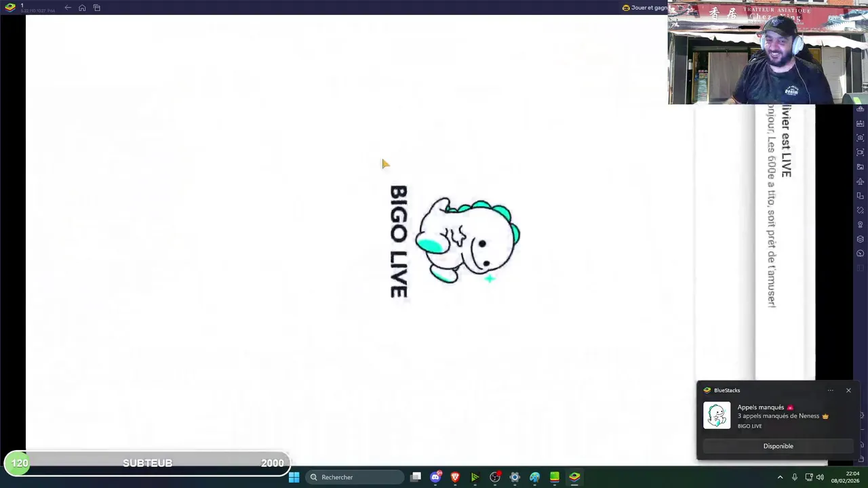The image size is (868, 488).
Task: Open OBS Studio from the taskbar
Action: (x=495, y=477)
